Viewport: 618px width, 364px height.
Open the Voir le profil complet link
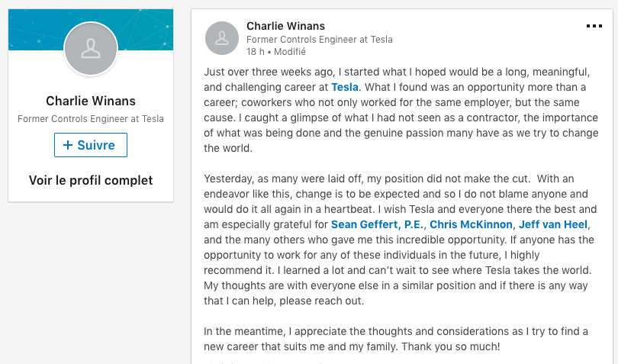91,180
